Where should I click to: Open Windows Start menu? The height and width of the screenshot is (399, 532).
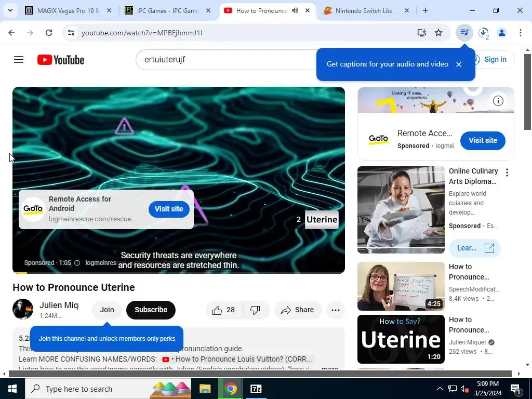point(12,389)
